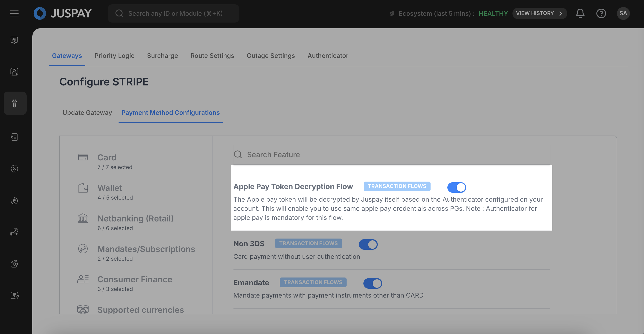Screen dimensions: 644x334
Task: Click the user profile sidebar icon
Action: pos(14,72)
